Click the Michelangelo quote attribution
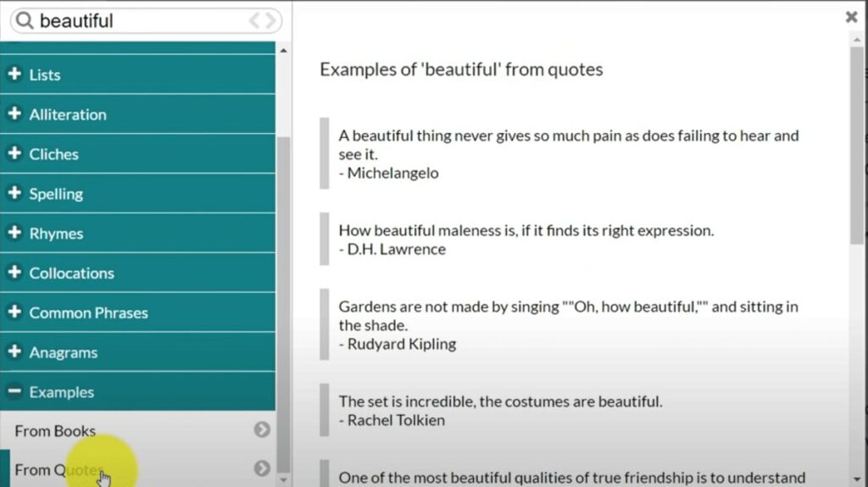868x487 pixels. click(x=388, y=174)
